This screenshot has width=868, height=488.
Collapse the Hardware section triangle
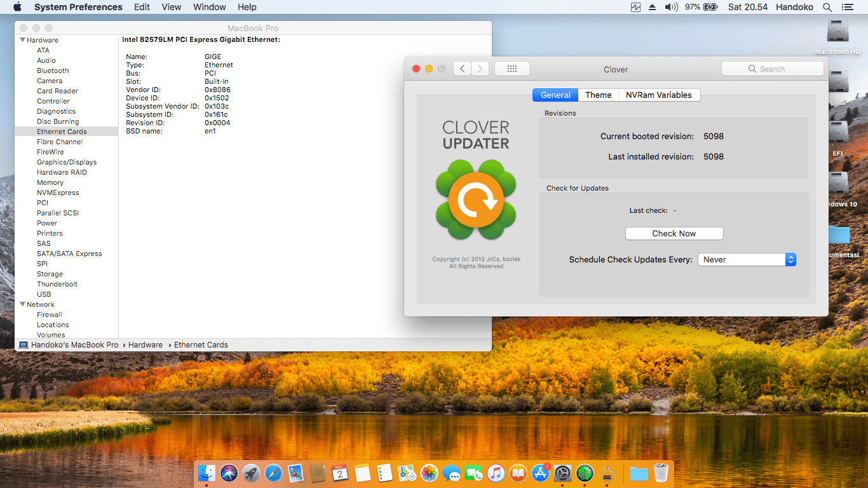click(22, 40)
